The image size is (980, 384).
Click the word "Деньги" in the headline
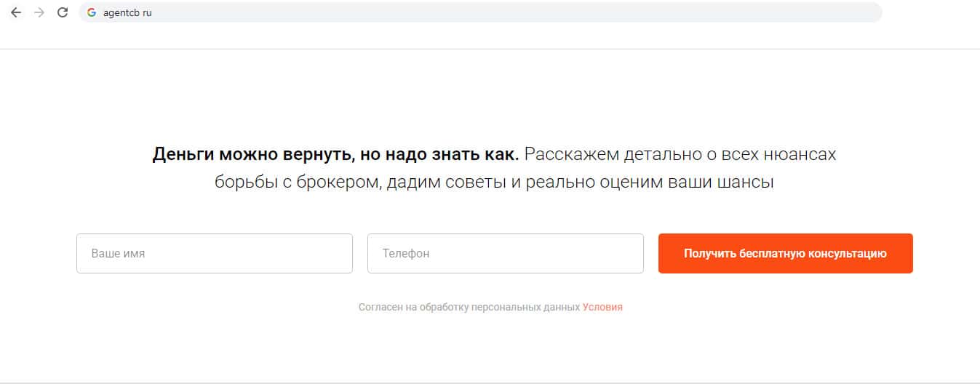[183, 154]
